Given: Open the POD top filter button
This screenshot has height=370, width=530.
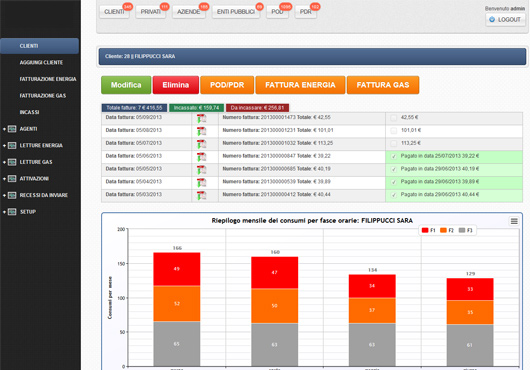Looking at the screenshot, I should pyautogui.click(x=277, y=12).
